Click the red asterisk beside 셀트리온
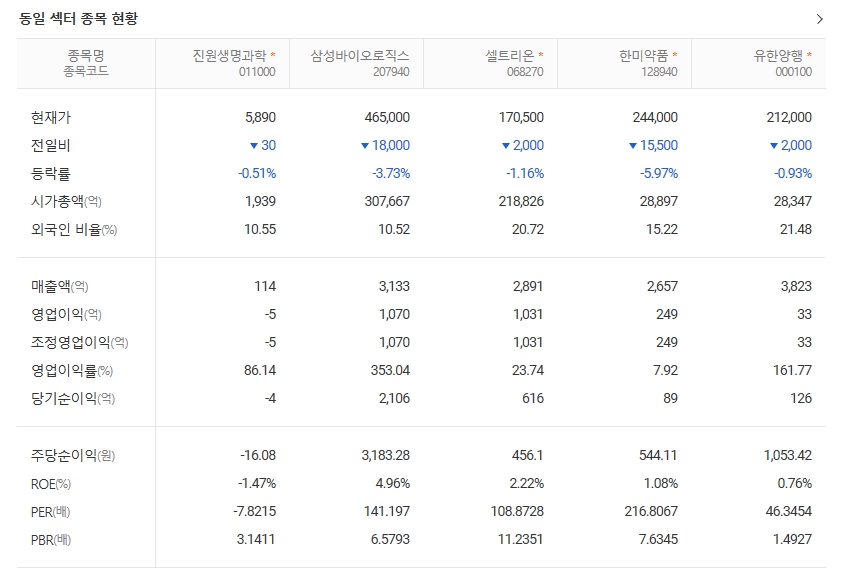Screen dimensions: 843x575 540,55
